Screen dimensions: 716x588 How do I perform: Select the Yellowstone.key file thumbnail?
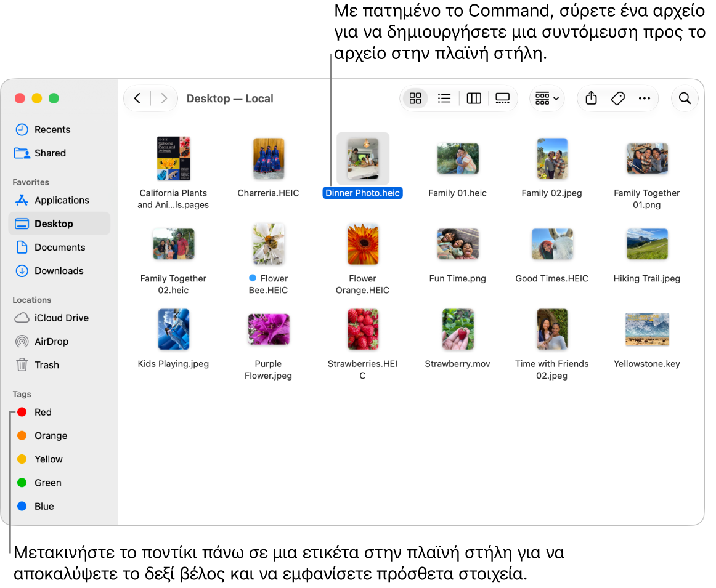click(x=646, y=329)
